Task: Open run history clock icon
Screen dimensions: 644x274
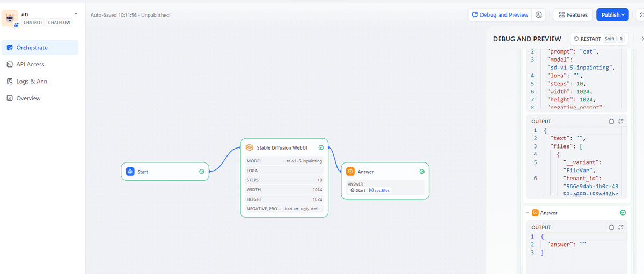Action: (x=539, y=15)
